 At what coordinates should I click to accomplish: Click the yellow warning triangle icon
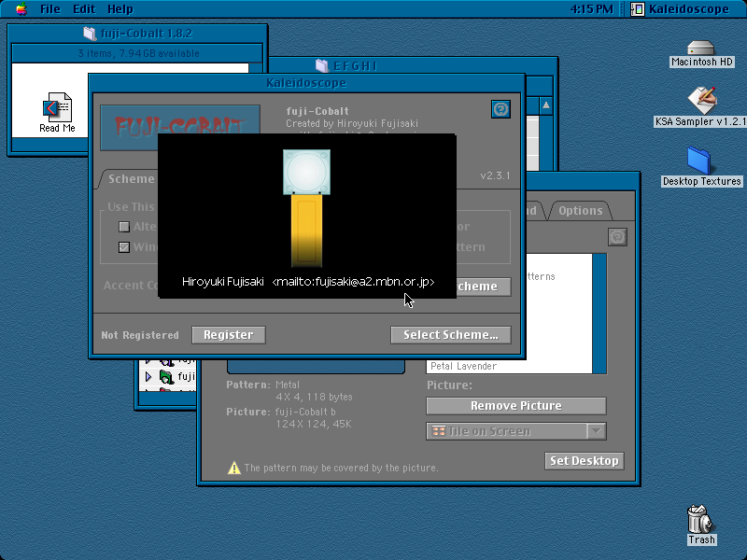tap(234, 469)
